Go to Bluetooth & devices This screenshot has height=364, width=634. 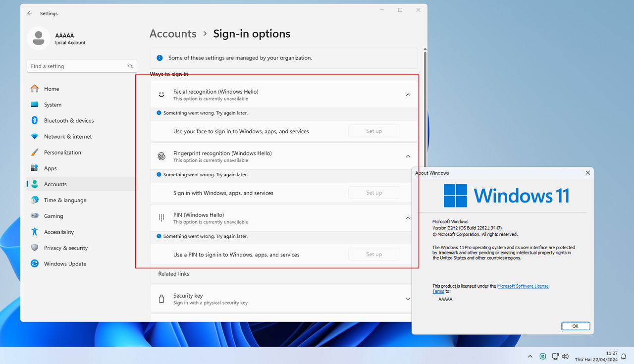tap(82, 120)
